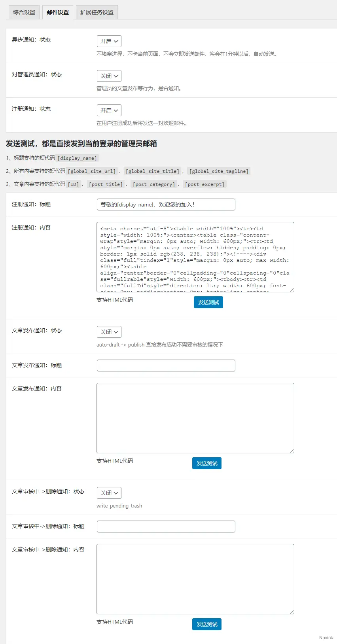Click the 注册通知 title input field

point(166,205)
